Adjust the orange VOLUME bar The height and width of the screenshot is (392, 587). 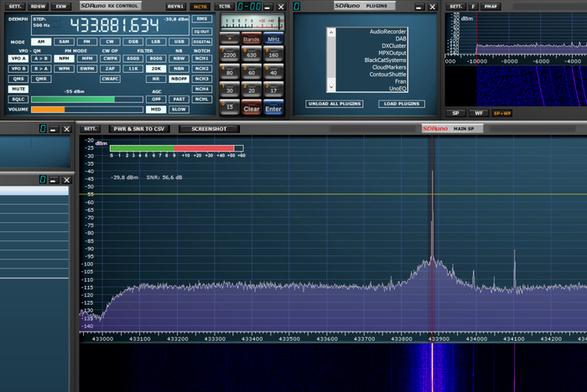click(x=87, y=109)
